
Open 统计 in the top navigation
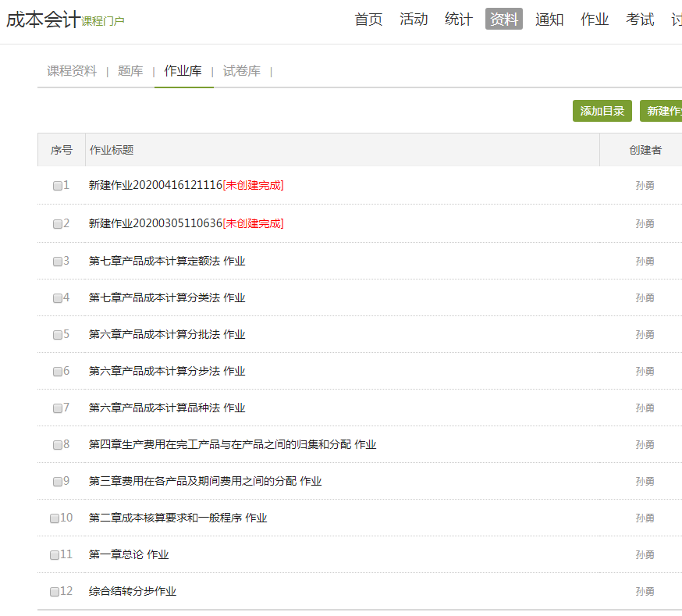coord(459,20)
